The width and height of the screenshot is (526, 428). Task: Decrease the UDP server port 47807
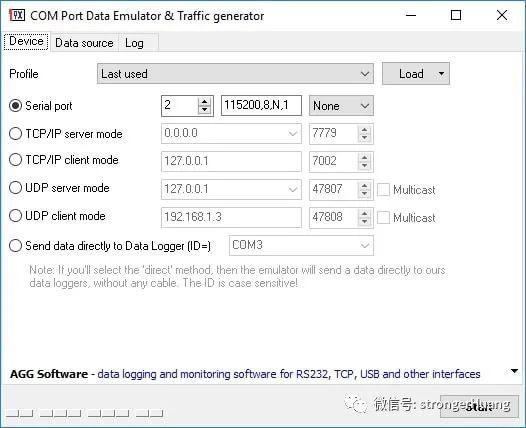pos(364,194)
